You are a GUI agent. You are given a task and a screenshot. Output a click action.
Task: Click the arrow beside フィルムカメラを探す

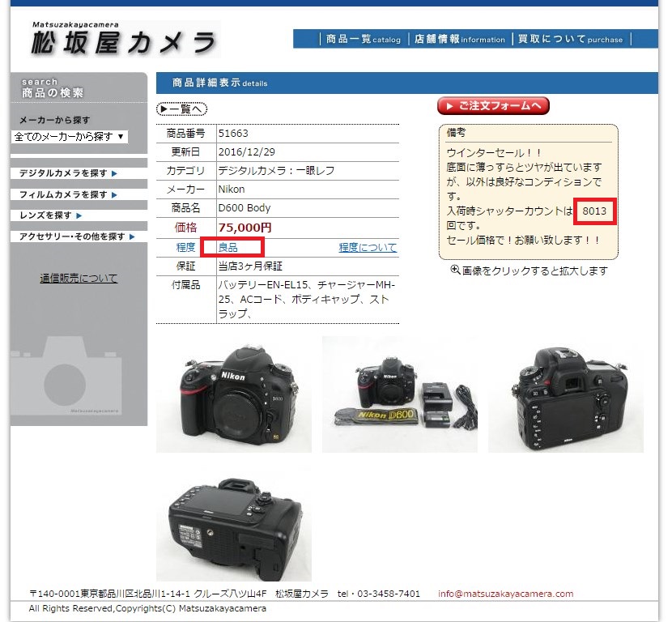(x=114, y=195)
